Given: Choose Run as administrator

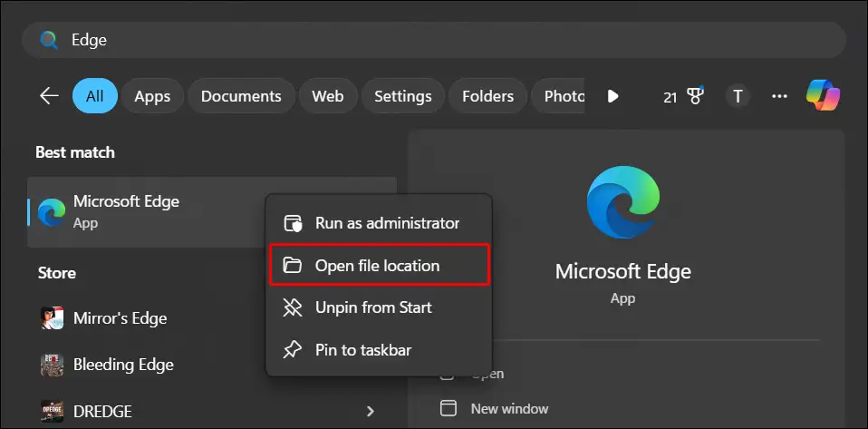Looking at the screenshot, I should click(x=378, y=223).
